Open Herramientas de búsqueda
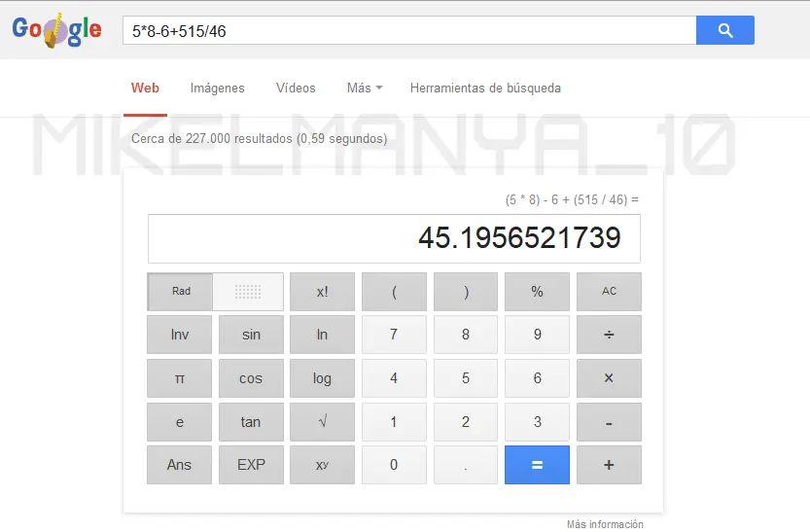 pos(485,88)
